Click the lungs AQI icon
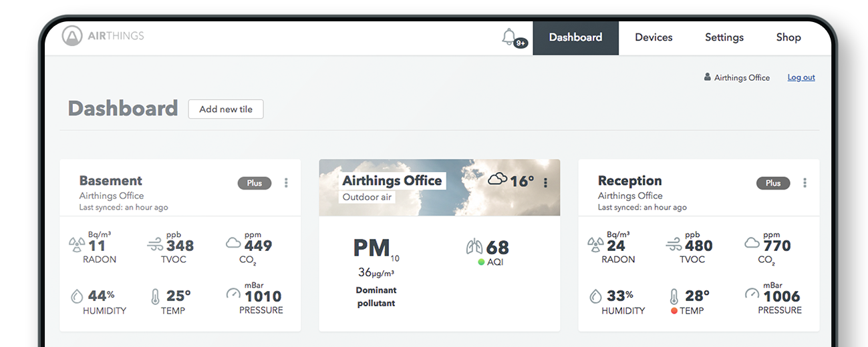This screenshot has width=868, height=347. point(474,247)
